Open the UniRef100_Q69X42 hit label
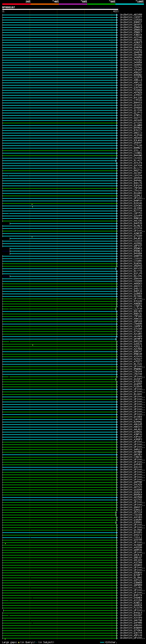This screenshot has width=146, height=644. click(131, 40)
